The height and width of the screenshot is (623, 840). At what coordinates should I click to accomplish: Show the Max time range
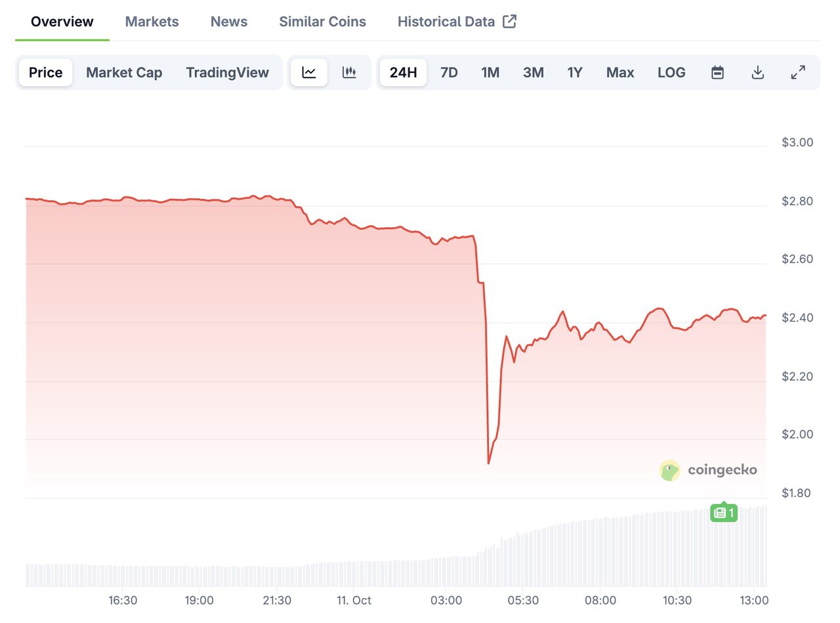[620, 72]
